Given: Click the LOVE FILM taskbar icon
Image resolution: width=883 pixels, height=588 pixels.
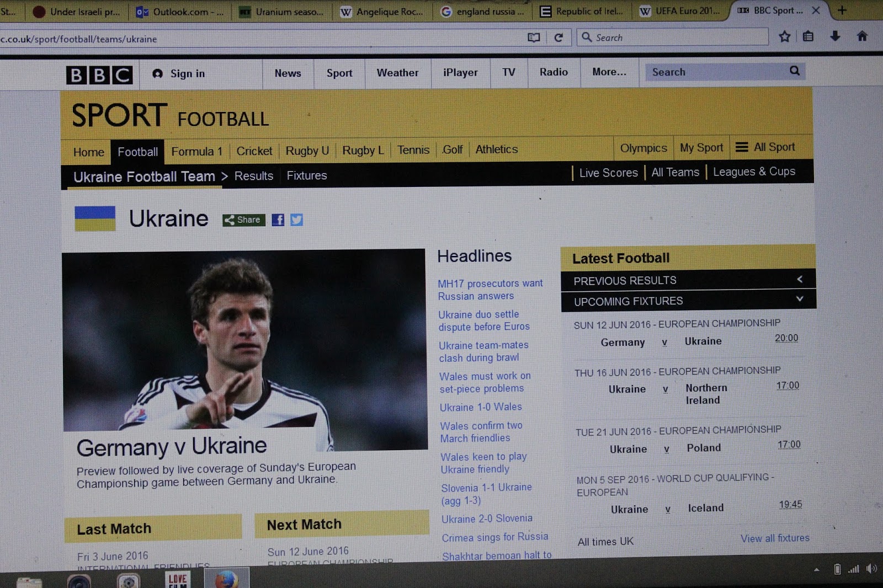Looking at the screenshot, I should (177, 579).
